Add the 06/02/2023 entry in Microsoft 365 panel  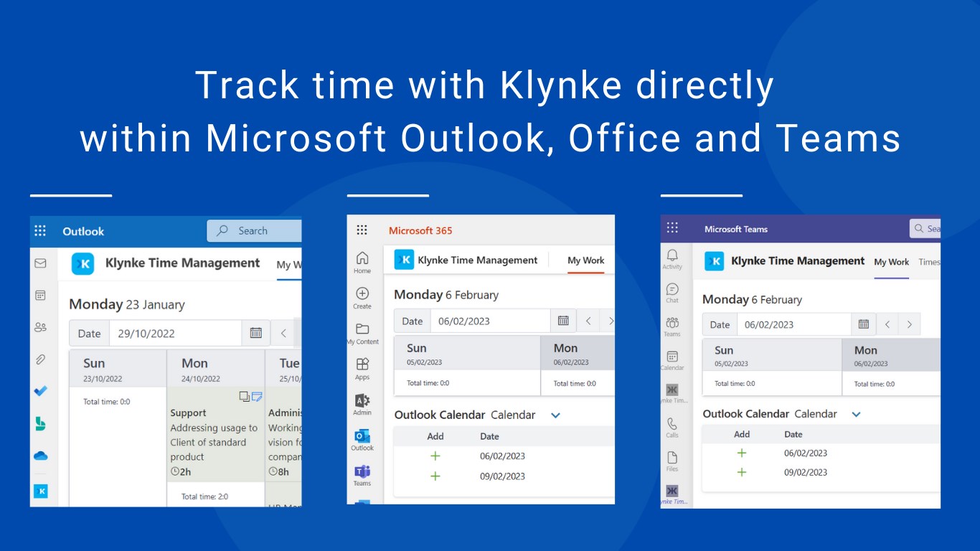point(435,456)
